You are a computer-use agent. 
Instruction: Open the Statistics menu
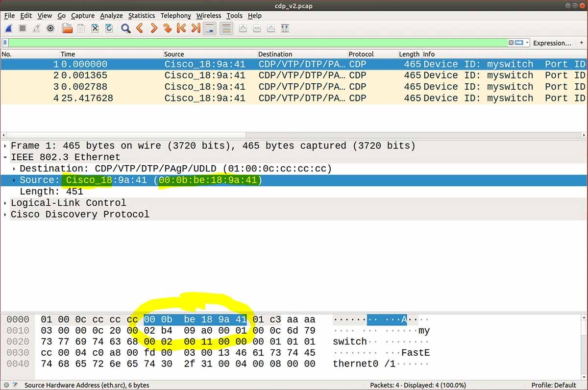pos(142,16)
